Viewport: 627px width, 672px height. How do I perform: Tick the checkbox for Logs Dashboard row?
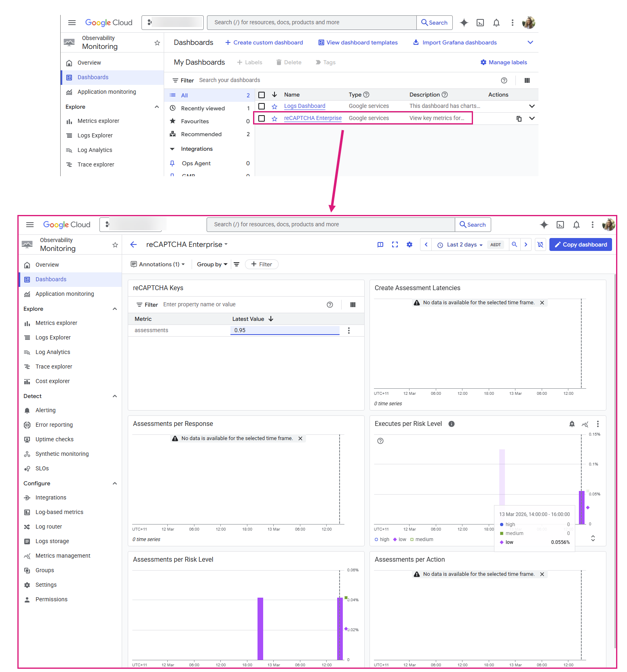(x=262, y=106)
